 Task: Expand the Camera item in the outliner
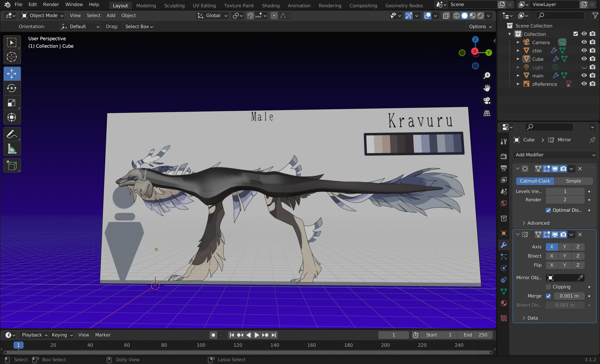tap(518, 42)
